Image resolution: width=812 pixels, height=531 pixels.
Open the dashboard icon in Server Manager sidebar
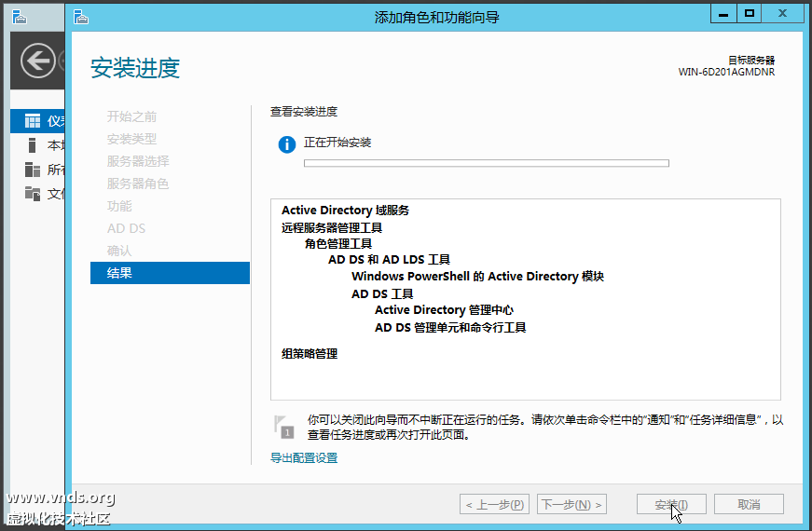(32, 121)
